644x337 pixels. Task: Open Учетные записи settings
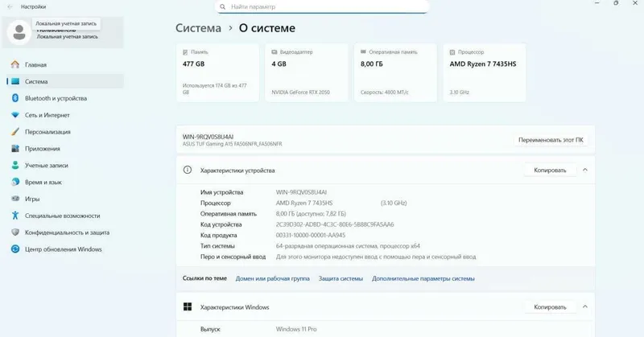click(65, 166)
